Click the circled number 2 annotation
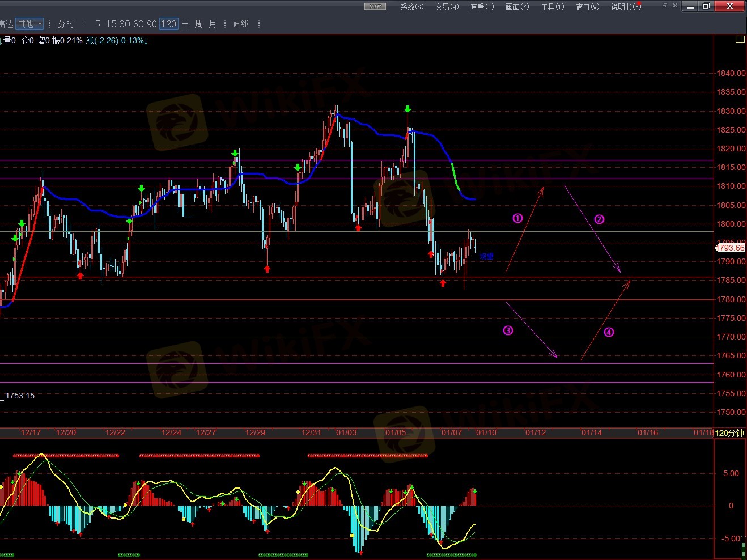747x560 pixels. [x=599, y=219]
